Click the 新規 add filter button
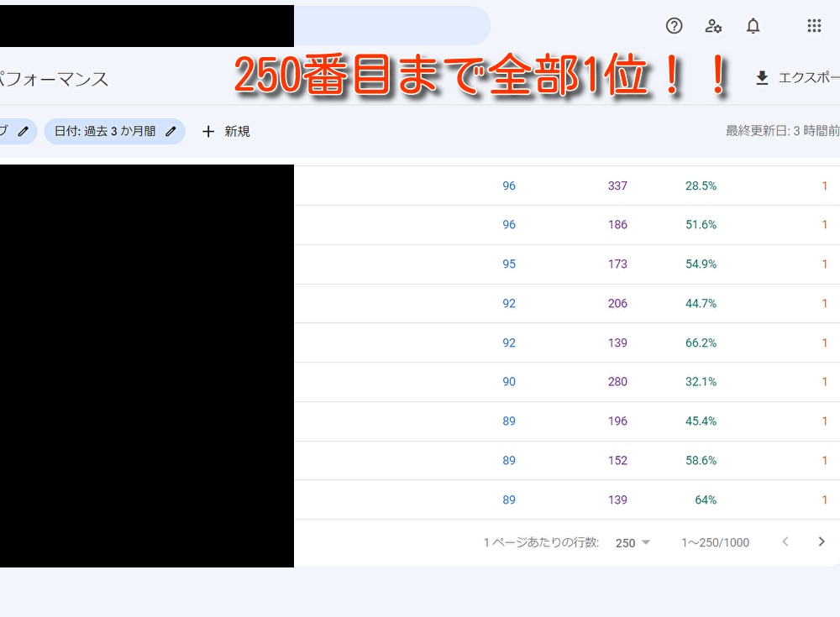The image size is (840, 617). [225, 131]
